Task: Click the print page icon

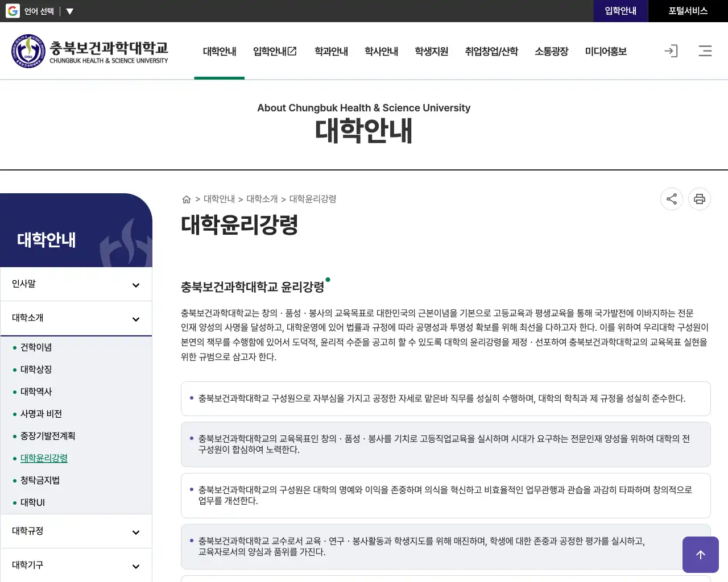Action: click(700, 199)
